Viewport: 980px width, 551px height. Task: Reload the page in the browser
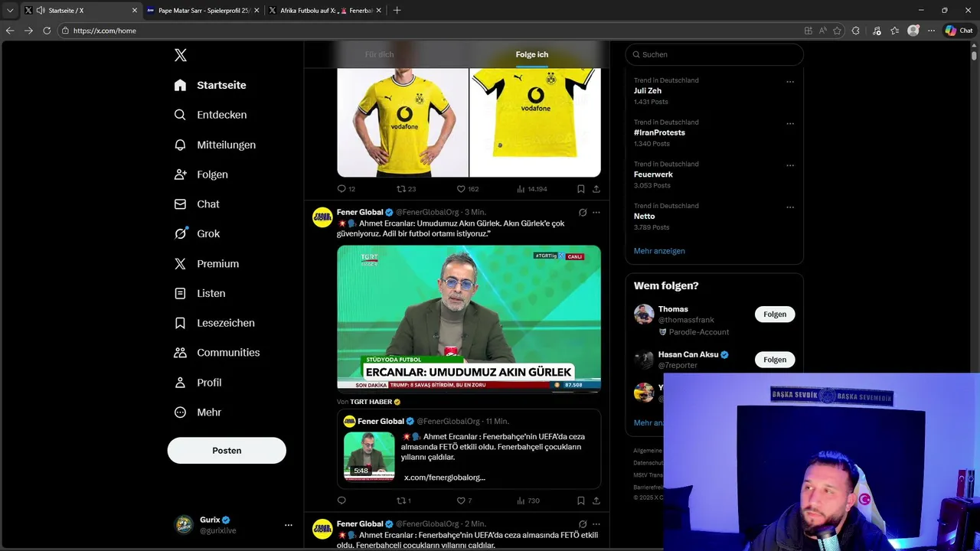point(47,31)
